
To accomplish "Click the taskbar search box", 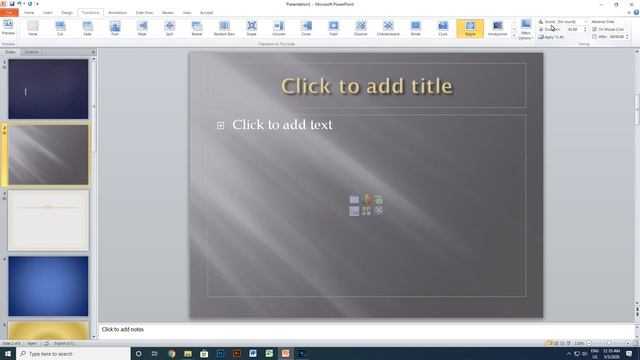I will point(73,353).
